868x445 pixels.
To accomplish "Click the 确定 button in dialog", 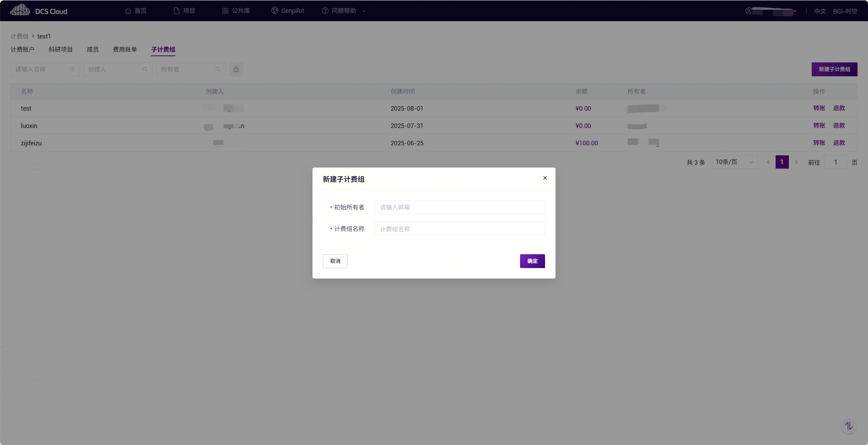I will 532,261.
